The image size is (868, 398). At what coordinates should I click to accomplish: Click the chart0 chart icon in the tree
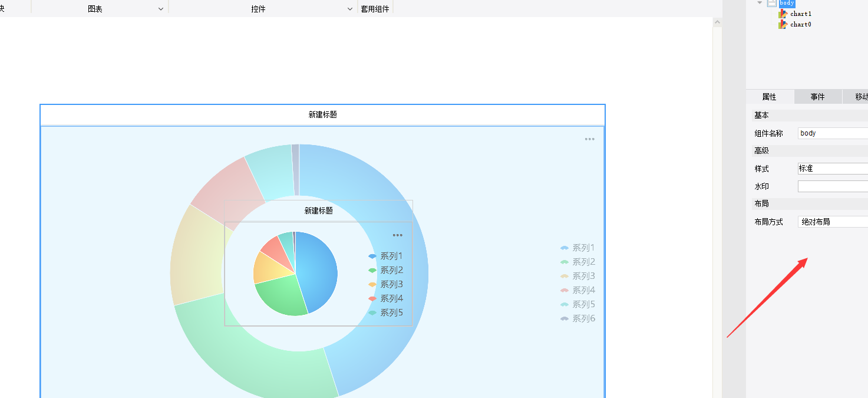783,24
